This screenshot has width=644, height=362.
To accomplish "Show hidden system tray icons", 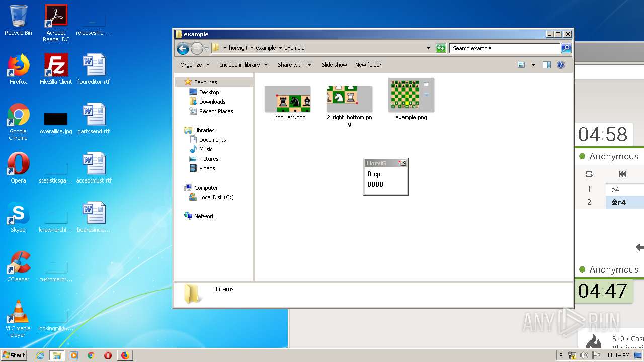I will click(561, 355).
